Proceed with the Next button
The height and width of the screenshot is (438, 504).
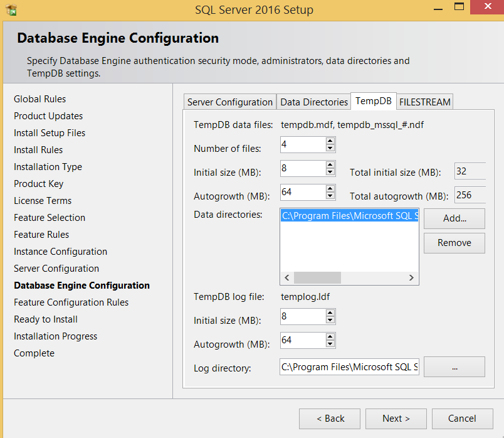[x=396, y=419]
